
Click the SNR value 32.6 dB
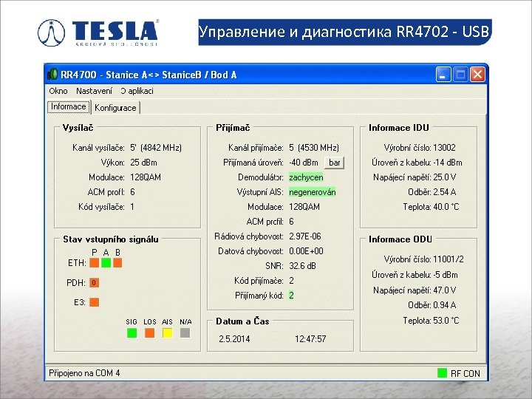302,266
